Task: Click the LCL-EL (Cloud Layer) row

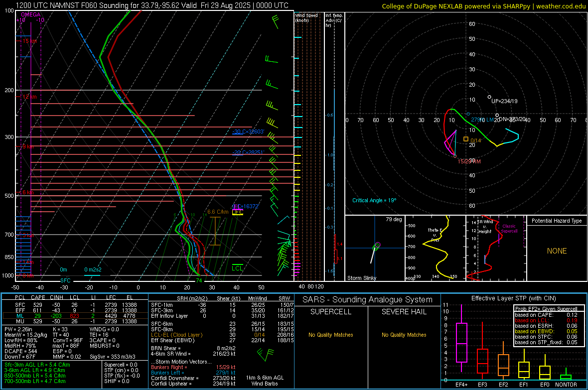Action: (223, 335)
